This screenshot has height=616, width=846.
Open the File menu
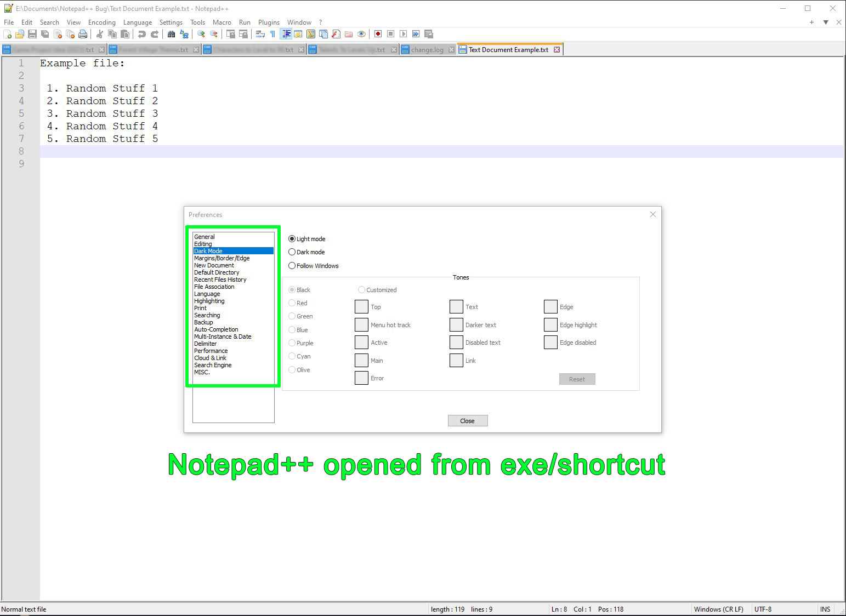(9, 22)
